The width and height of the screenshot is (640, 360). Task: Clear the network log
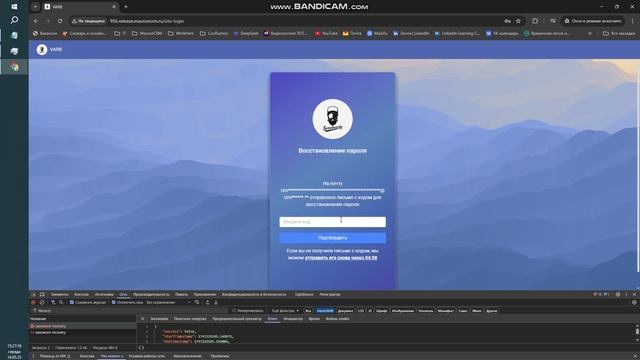tap(42, 302)
